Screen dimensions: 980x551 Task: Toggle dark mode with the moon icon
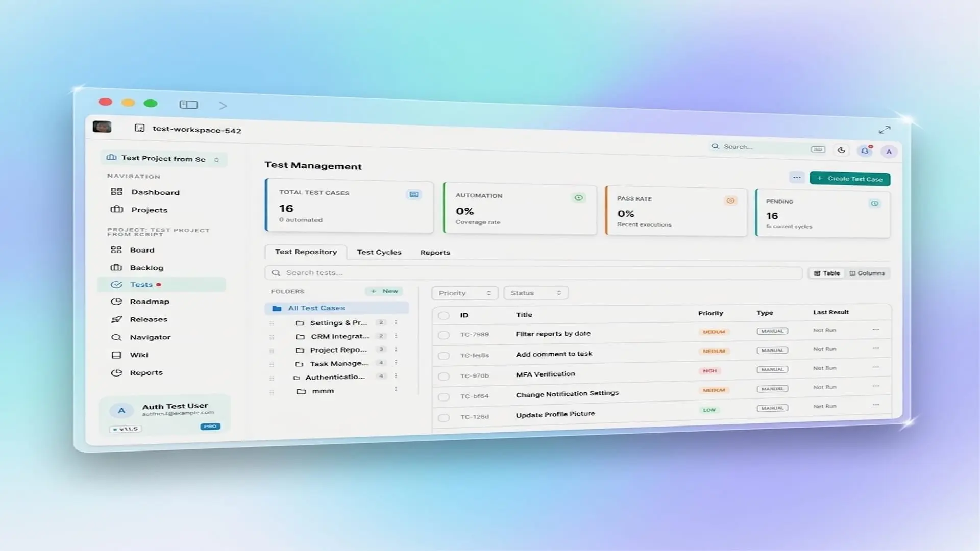(x=842, y=150)
